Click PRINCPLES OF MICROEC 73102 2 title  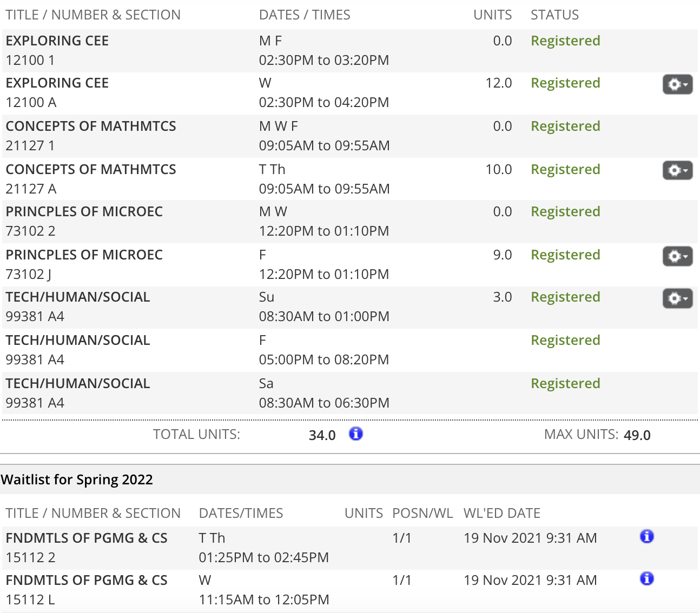[84, 211]
